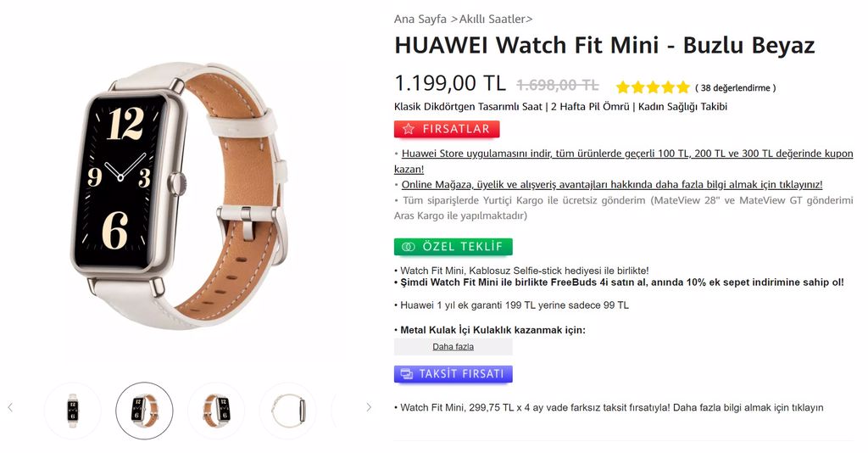The image size is (868, 453).
Task: Click the main watch product image
Action: [x=180, y=197]
